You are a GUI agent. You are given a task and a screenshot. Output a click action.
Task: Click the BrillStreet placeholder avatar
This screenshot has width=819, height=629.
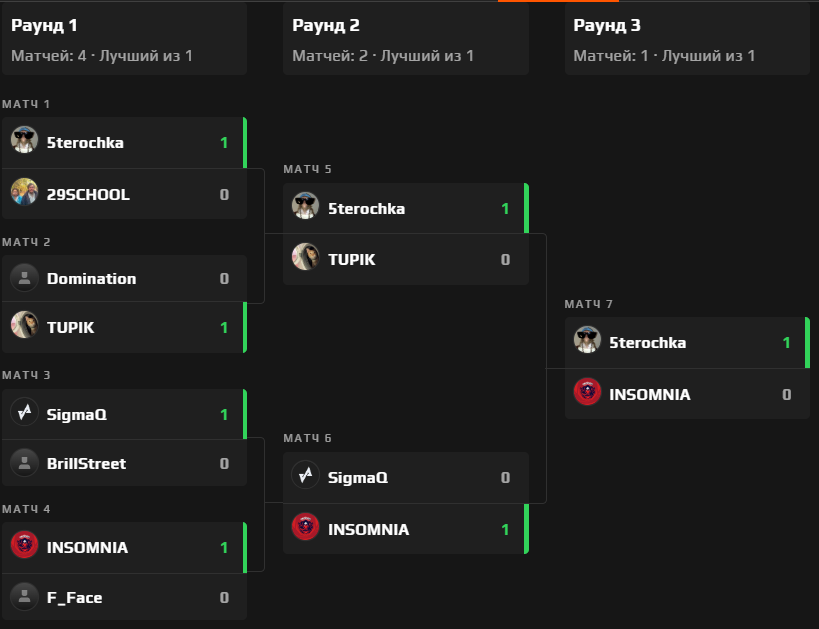point(24,463)
